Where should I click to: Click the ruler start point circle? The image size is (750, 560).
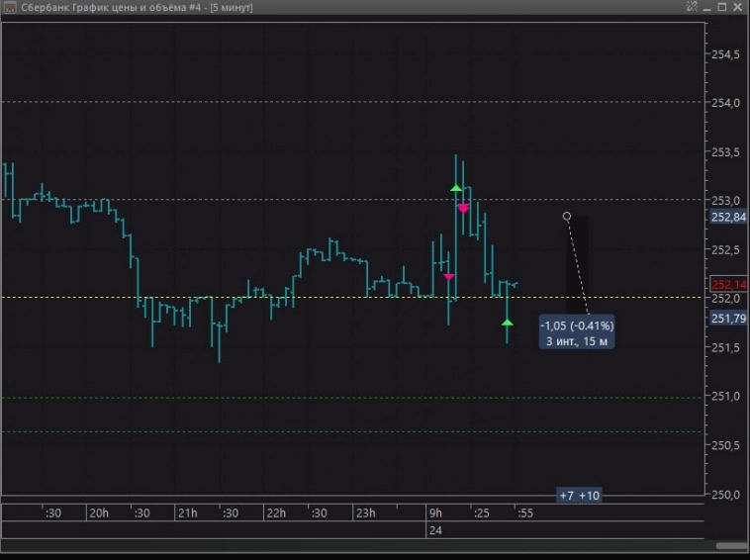point(567,216)
